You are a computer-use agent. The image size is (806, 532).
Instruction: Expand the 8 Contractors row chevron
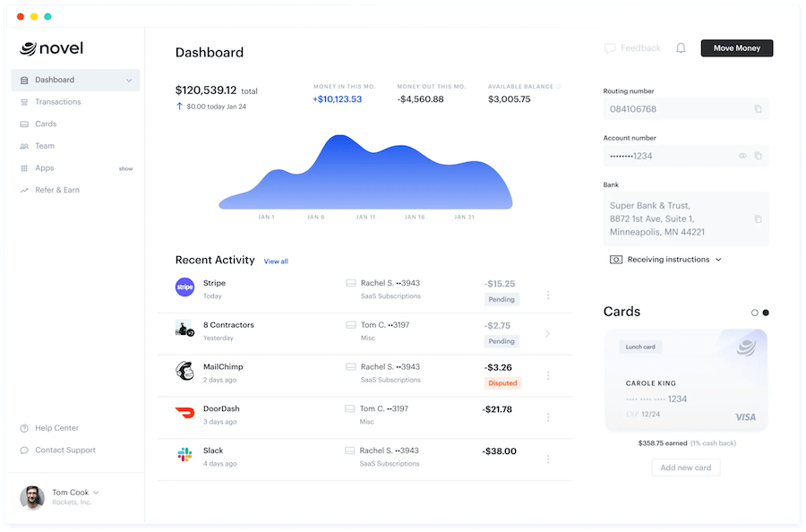(x=548, y=333)
